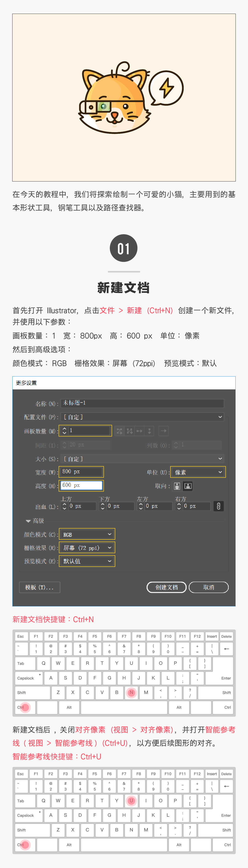Click the grid by row arrangement icon
The width and height of the screenshot is (248, 868).
click(119, 431)
